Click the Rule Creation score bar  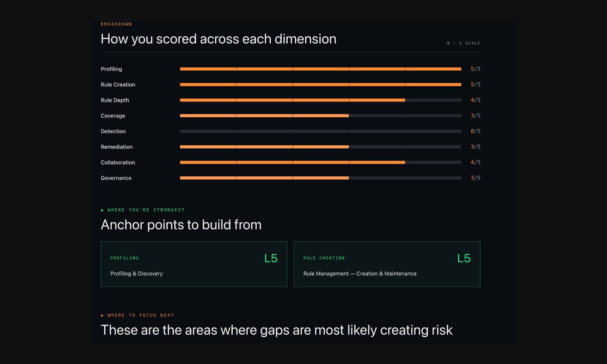[x=321, y=84]
